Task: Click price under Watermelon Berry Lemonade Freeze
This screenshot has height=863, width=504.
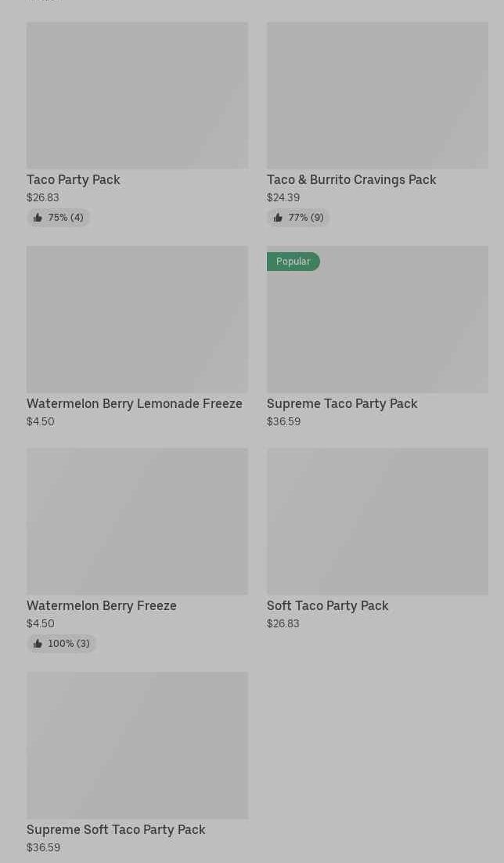Action: [x=41, y=422]
